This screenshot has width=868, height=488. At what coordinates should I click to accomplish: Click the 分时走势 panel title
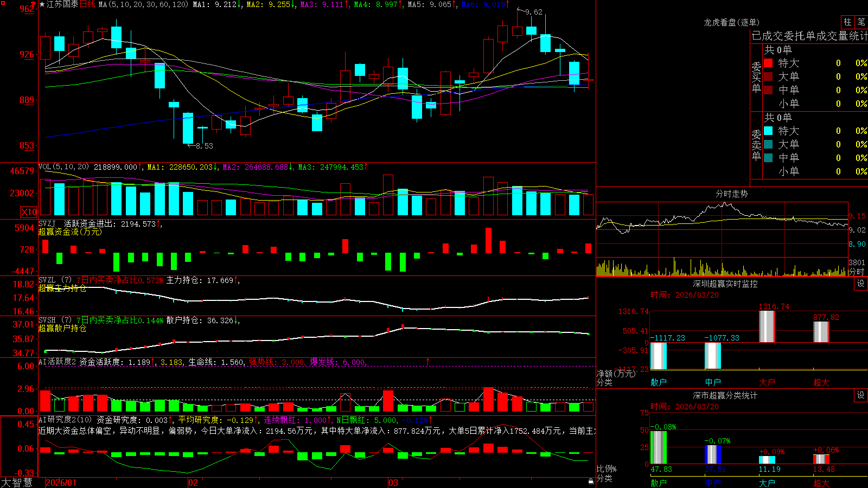point(732,194)
